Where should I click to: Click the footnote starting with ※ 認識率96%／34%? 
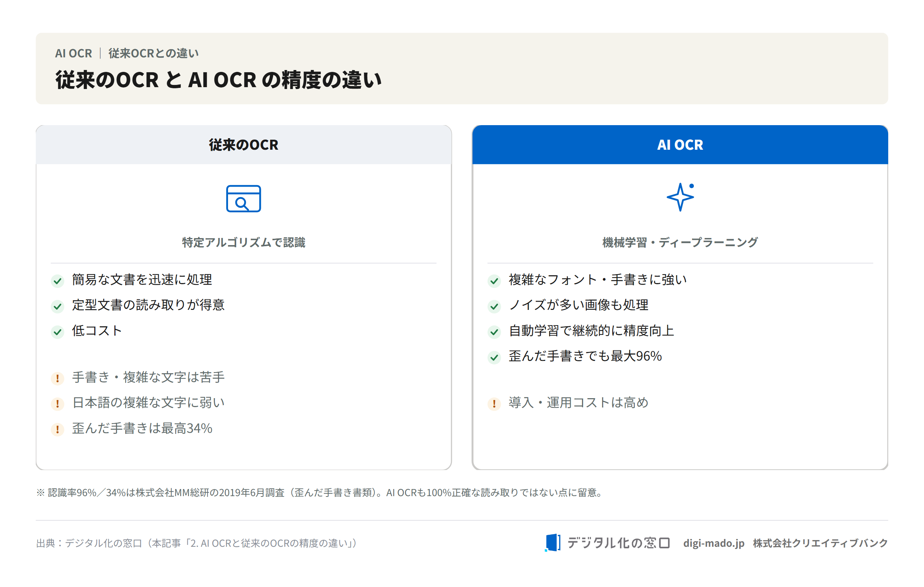pos(320,492)
